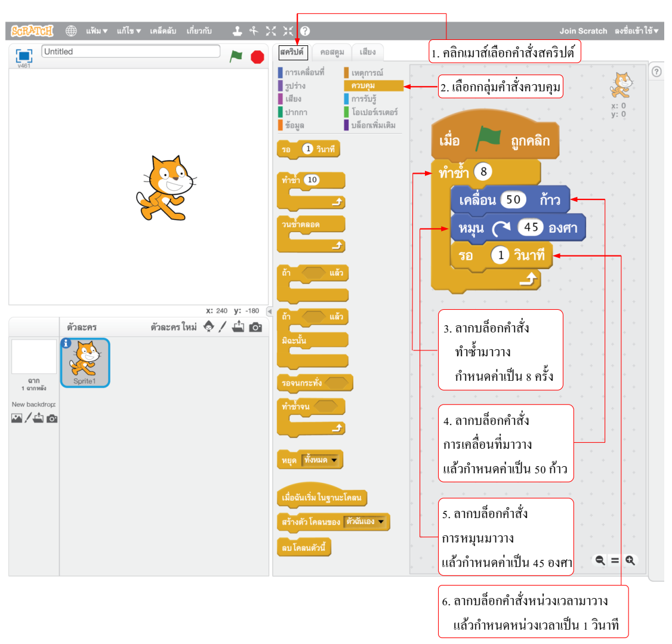This screenshot has width=672, height=644.
Task: Toggle full screen presentation mode icon
Action: pos(24,56)
